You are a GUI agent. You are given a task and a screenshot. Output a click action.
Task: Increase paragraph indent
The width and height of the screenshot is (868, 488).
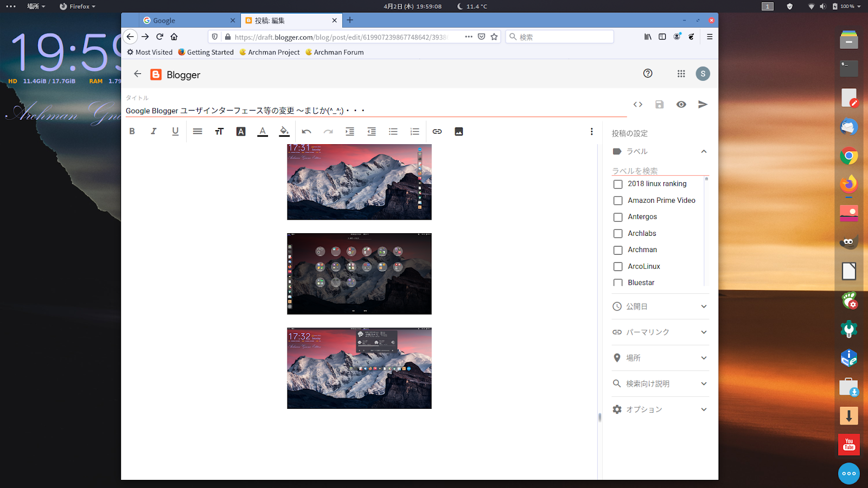coord(350,131)
